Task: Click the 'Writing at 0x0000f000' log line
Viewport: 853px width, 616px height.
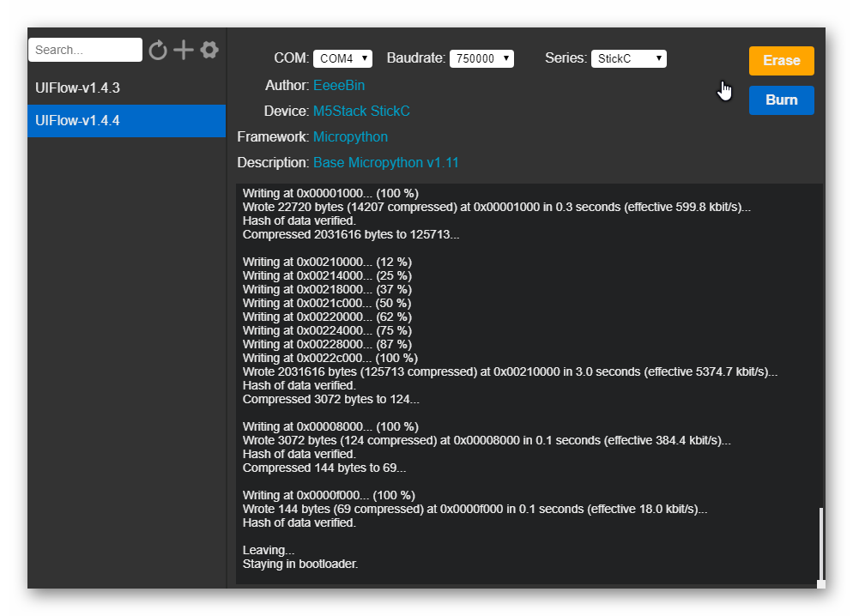Action: tap(329, 495)
